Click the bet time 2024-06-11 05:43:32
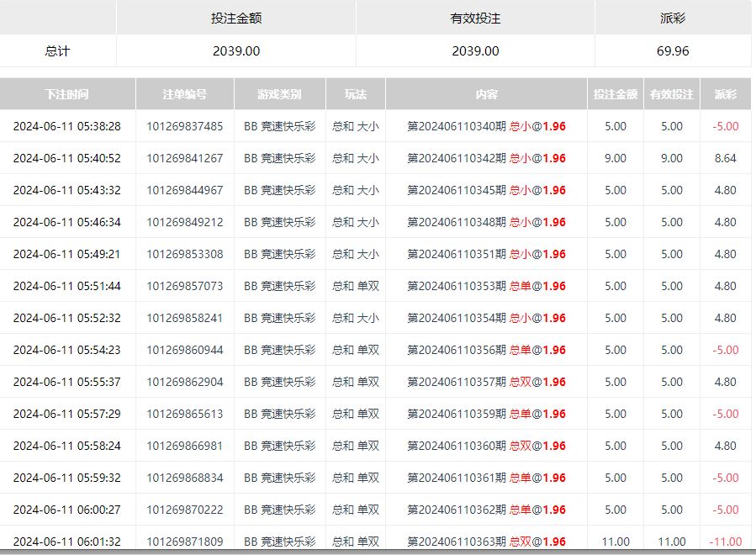The width and height of the screenshot is (756, 555). click(x=67, y=190)
